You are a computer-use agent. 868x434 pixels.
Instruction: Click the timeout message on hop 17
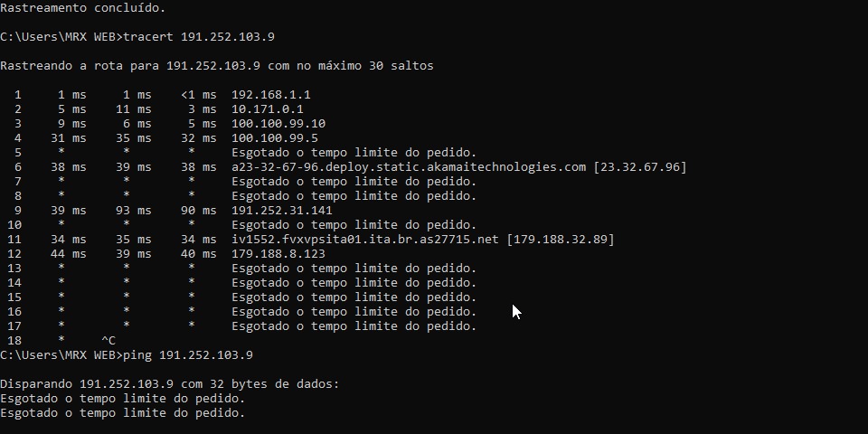[x=354, y=326]
